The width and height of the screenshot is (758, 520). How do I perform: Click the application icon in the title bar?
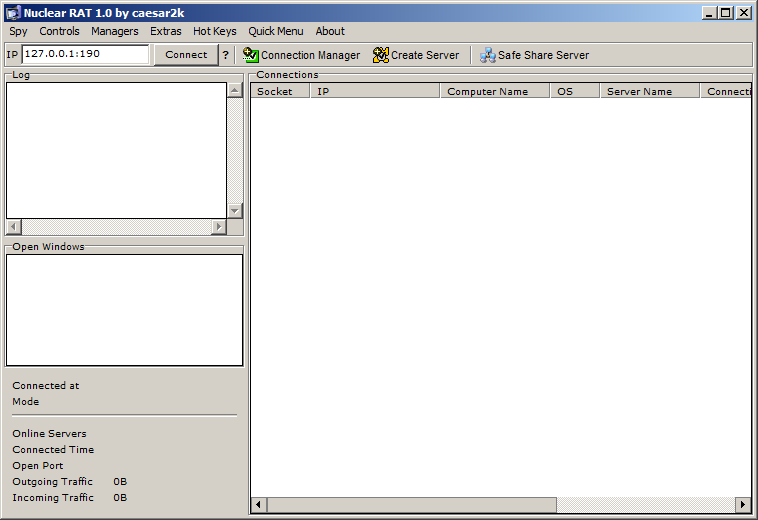coord(13,13)
